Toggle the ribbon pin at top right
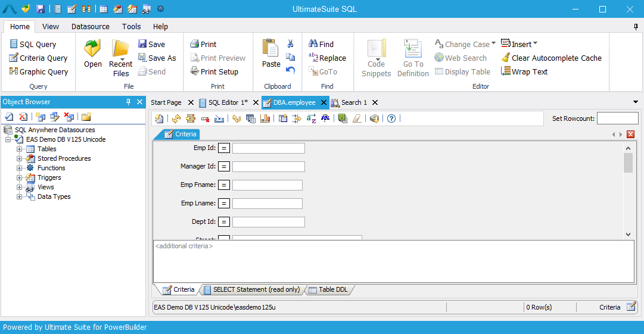This screenshot has height=334, width=644. click(x=636, y=27)
